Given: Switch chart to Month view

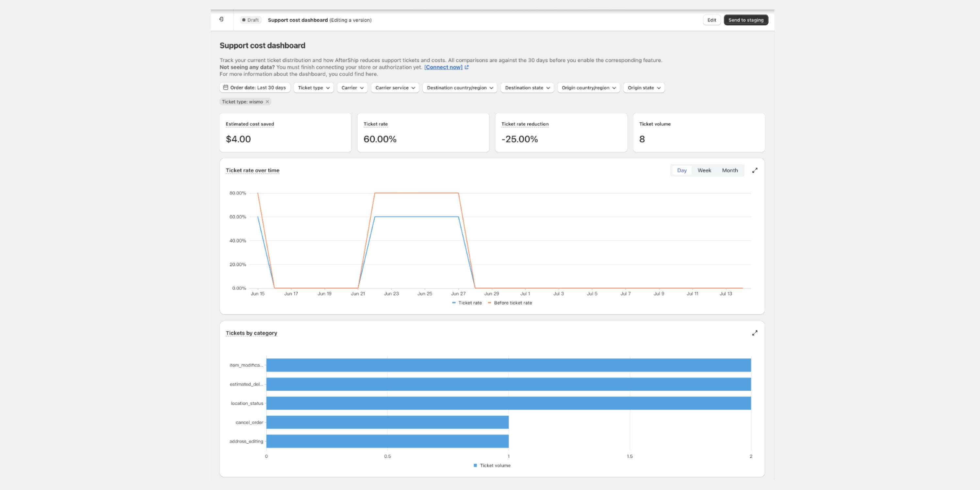Looking at the screenshot, I should [x=729, y=171].
